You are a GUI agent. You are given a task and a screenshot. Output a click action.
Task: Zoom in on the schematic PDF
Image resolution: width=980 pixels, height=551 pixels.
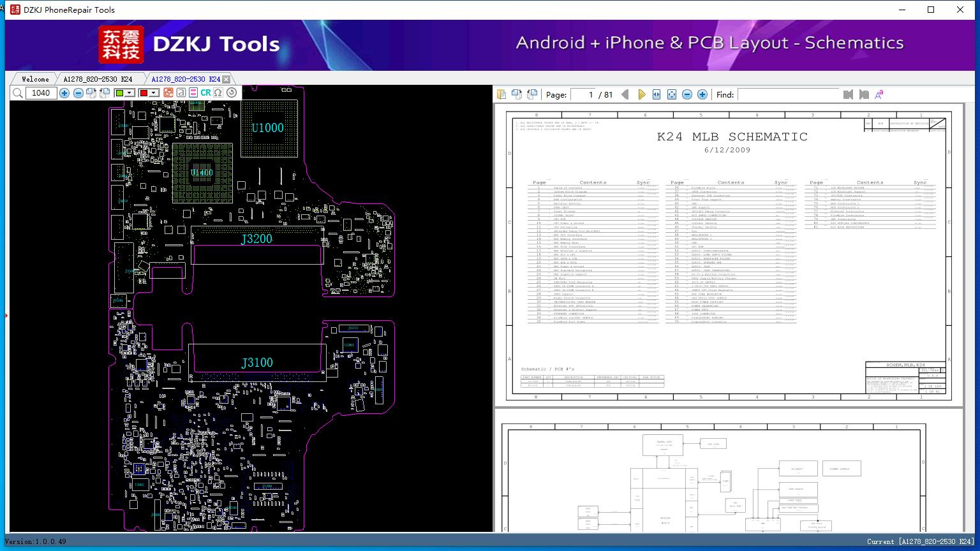(702, 94)
